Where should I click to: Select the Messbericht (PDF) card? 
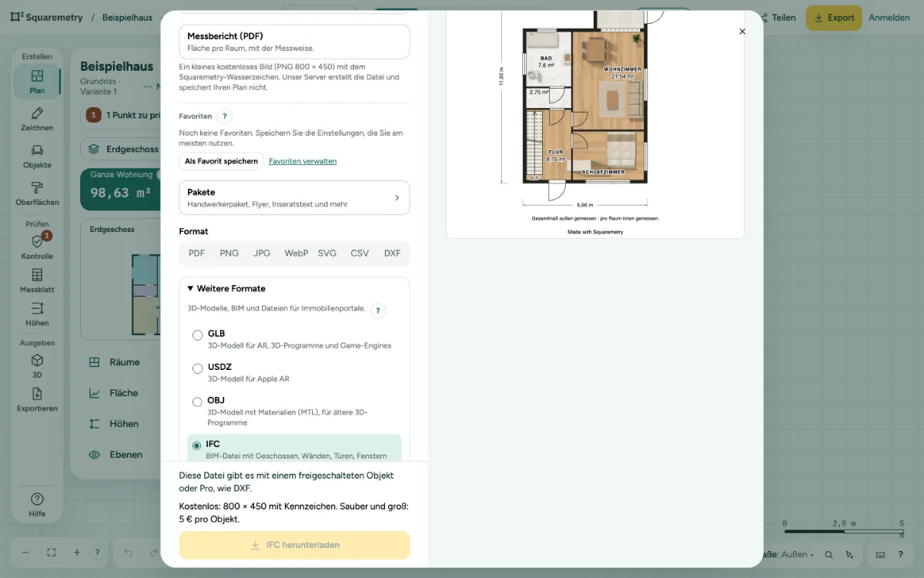pyautogui.click(x=294, y=42)
